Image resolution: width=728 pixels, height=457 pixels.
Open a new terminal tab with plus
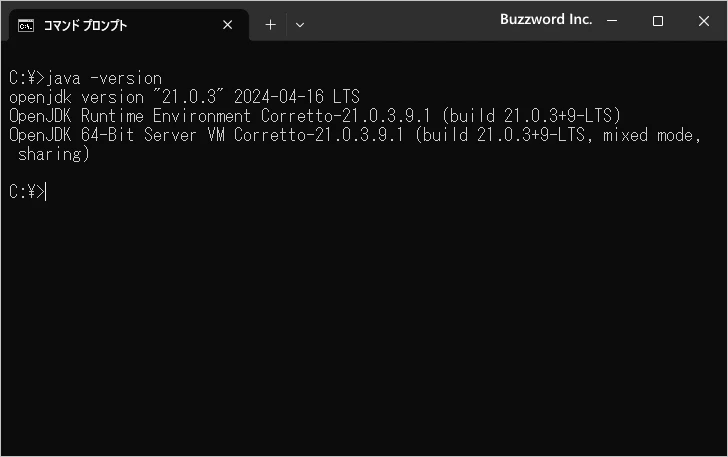click(x=270, y=25)
